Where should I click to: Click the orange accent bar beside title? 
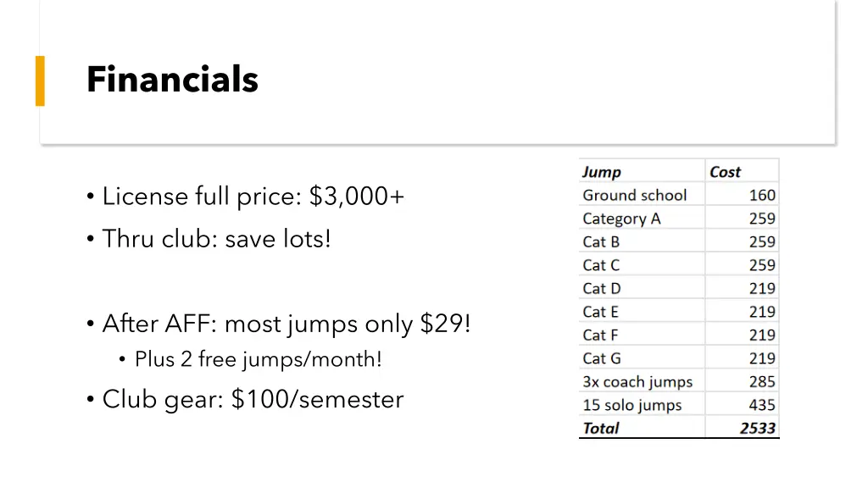point(40,80)
